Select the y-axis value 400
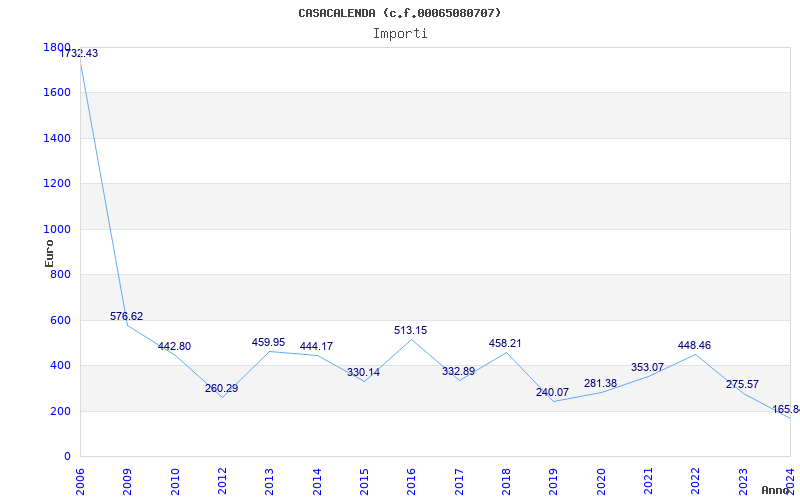This screenshot has width=800, height=500. pyautogui.click(x=60, y=366)
